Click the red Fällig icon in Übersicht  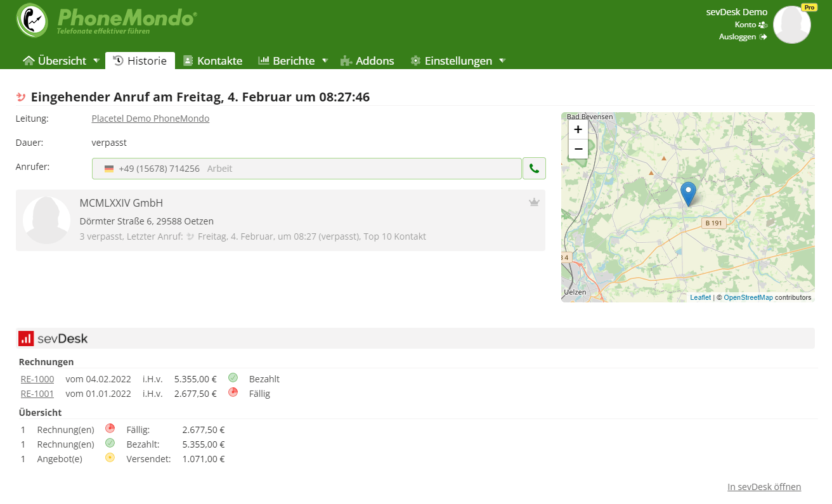(x=110, y=429)
